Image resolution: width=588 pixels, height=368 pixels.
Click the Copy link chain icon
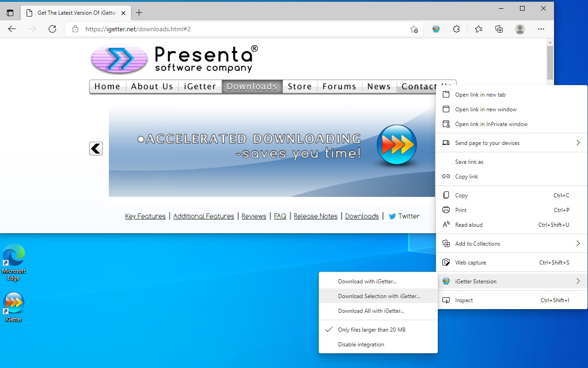[446, 176]
